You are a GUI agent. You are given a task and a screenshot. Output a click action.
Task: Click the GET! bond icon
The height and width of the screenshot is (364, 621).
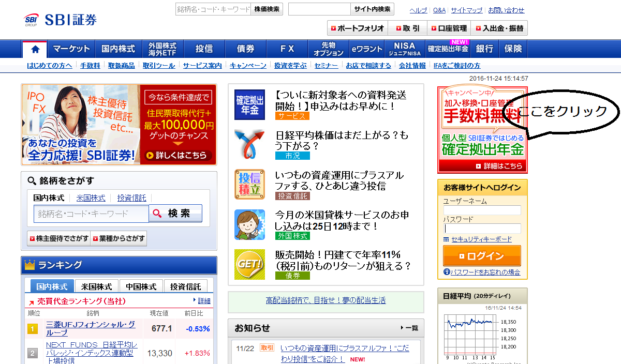click(249, 264)
